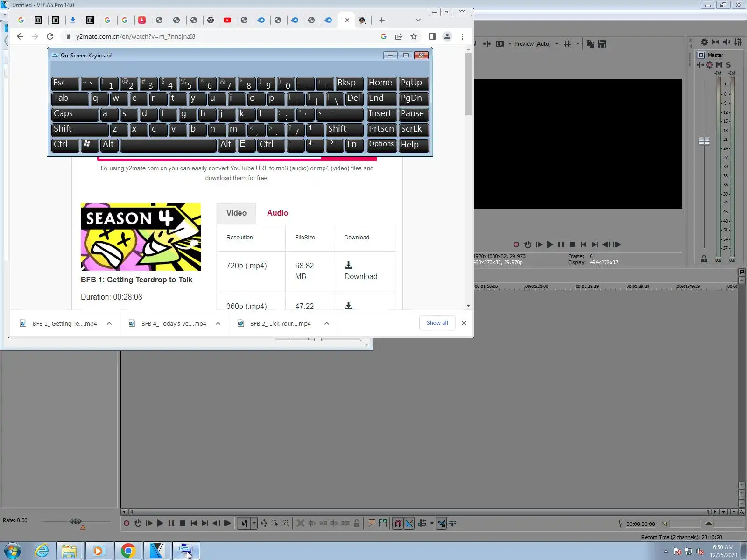The width and height of the screenshot is (747, 560).
Task: Bookmark this page with the star icon
Action: (x=414, y=36)
